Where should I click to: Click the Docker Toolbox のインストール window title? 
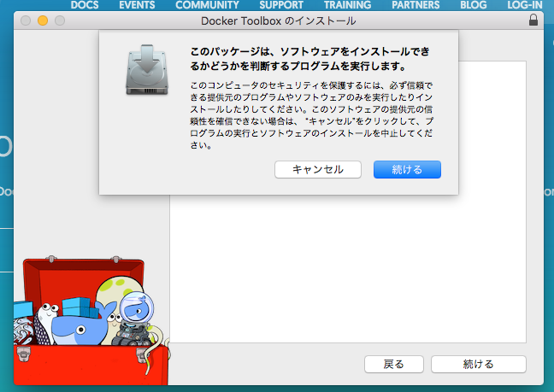point(278,20)
